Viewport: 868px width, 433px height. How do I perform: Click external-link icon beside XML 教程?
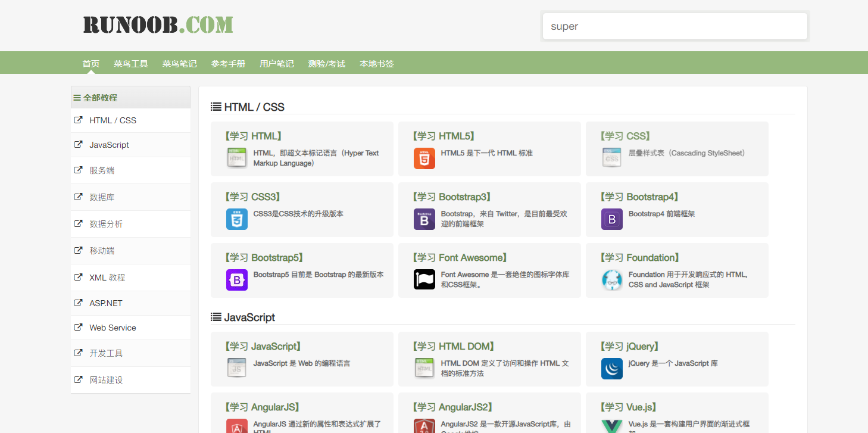pos(78,277)
